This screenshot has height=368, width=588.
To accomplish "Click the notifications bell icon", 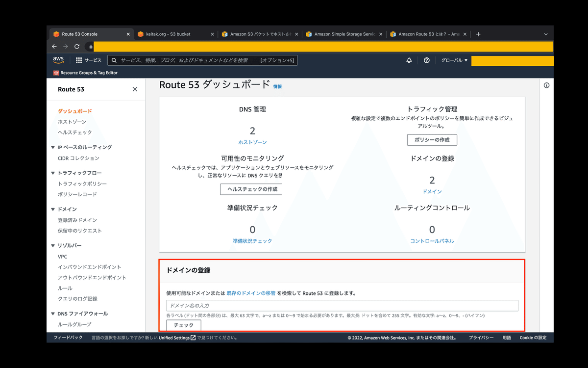I will coord(409,60).
